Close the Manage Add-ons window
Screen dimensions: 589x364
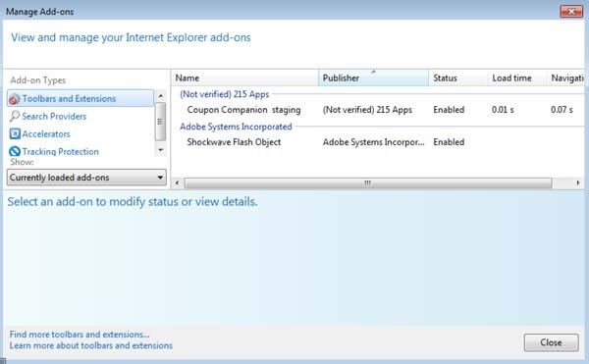pyautogui.click(x=571, y=11)
